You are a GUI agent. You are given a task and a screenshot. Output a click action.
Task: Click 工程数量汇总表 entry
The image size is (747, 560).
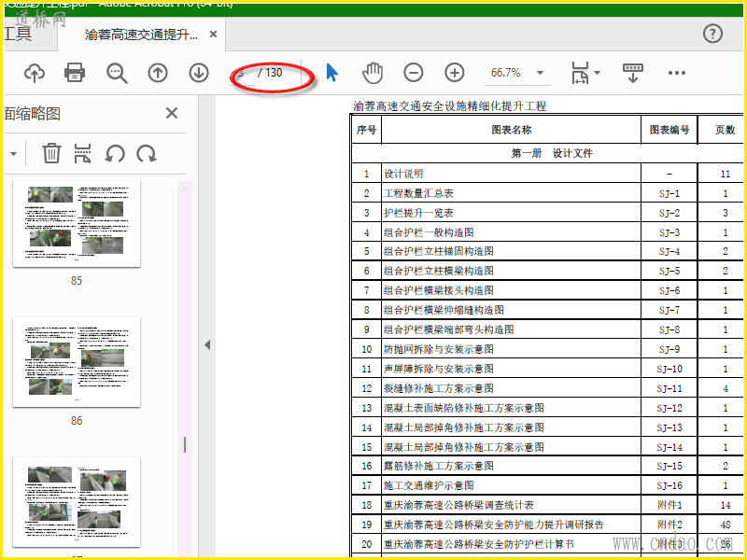click(418, 193)
